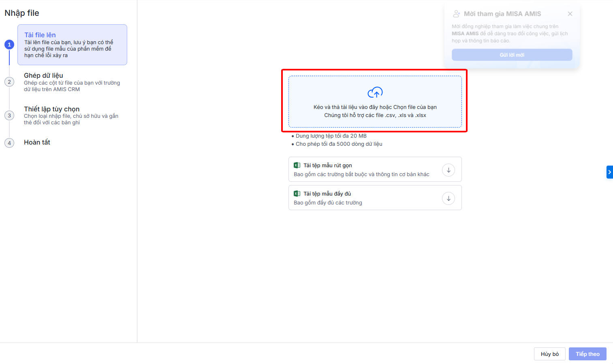This screenshot has width=613, height=364.
Task: Click the invite person icon in popup
Action: coord(456,14)
